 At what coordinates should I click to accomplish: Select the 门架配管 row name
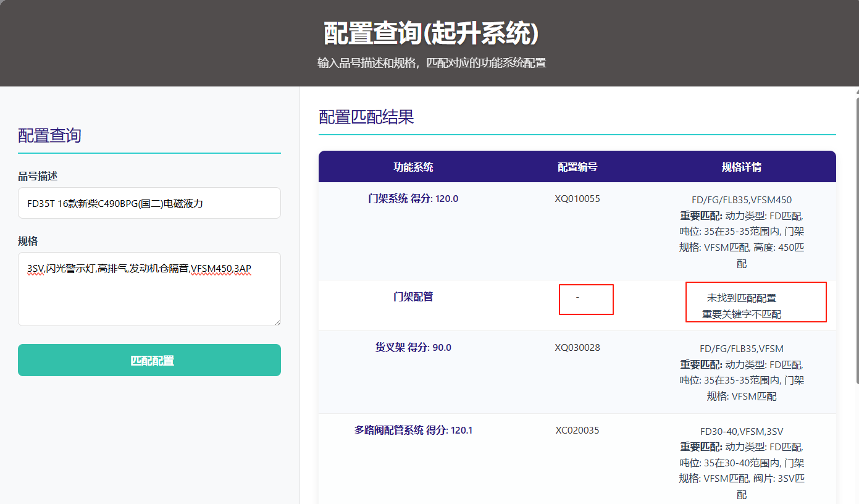click(x=413, y=297)
